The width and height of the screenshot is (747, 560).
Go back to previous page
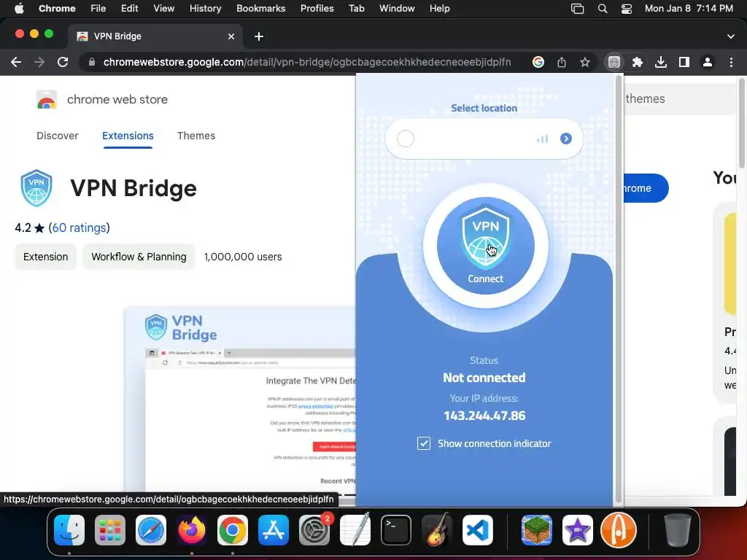tap(16, 62)
